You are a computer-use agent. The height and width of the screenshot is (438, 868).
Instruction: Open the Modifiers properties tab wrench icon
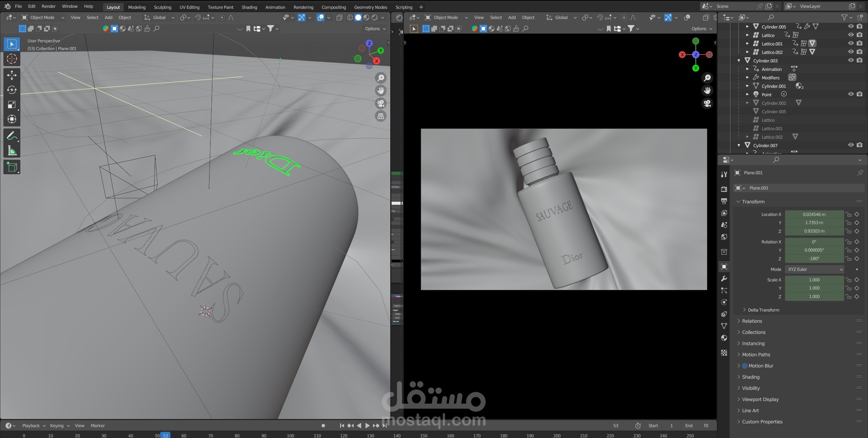tap(724, 279)
